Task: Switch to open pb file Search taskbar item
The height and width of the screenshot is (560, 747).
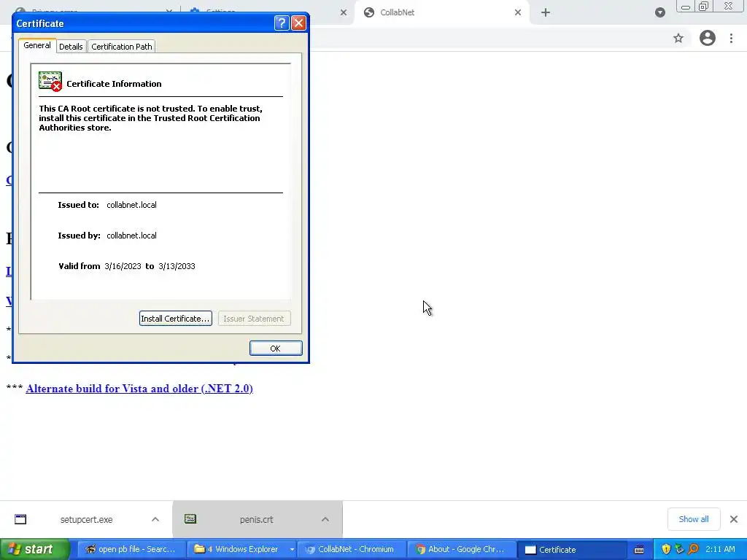Action: click(x=131, y=549)
